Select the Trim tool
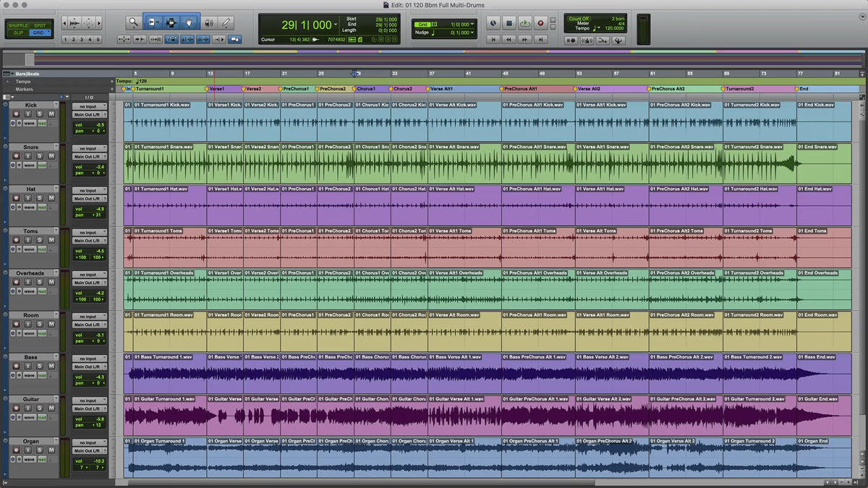868x488 pixels. click(x=154, y=22)
